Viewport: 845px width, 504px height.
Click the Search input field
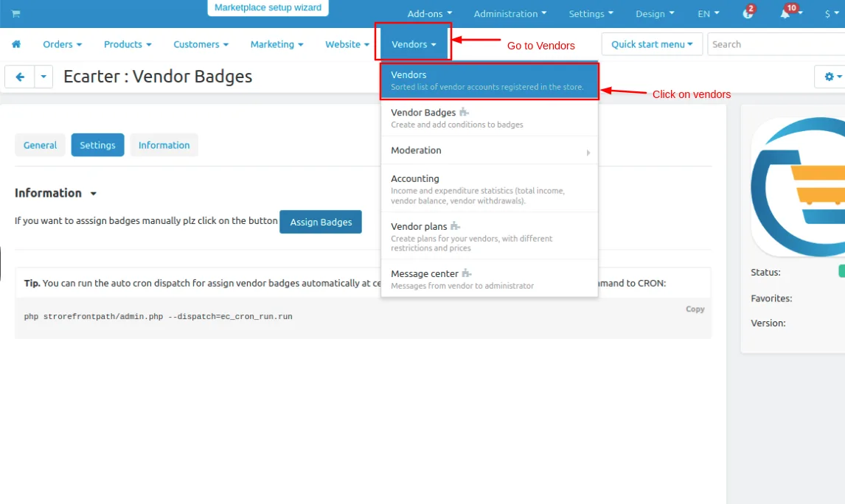(776, 44)
